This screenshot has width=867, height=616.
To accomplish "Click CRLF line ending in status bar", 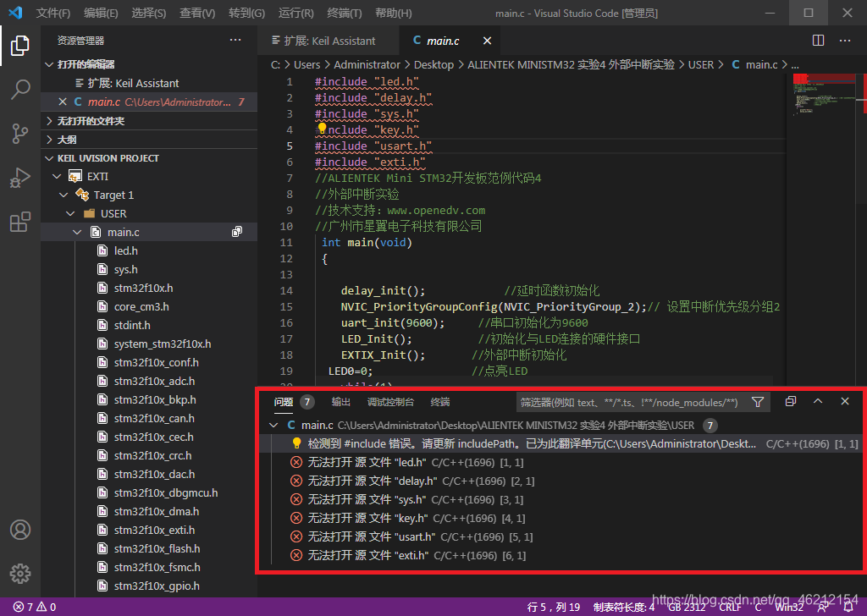I will pos(730,607).
